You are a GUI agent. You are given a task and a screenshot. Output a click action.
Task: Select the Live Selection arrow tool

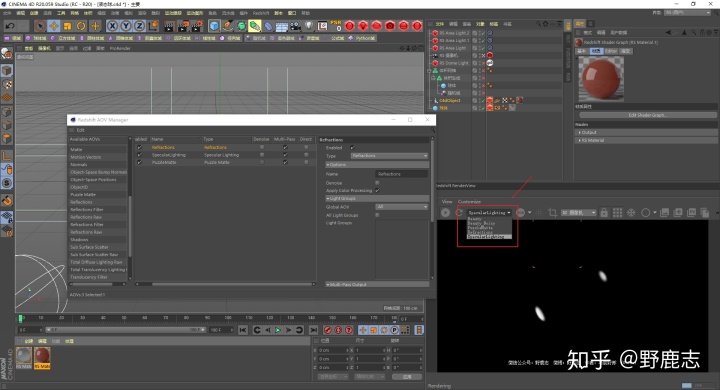40,26
